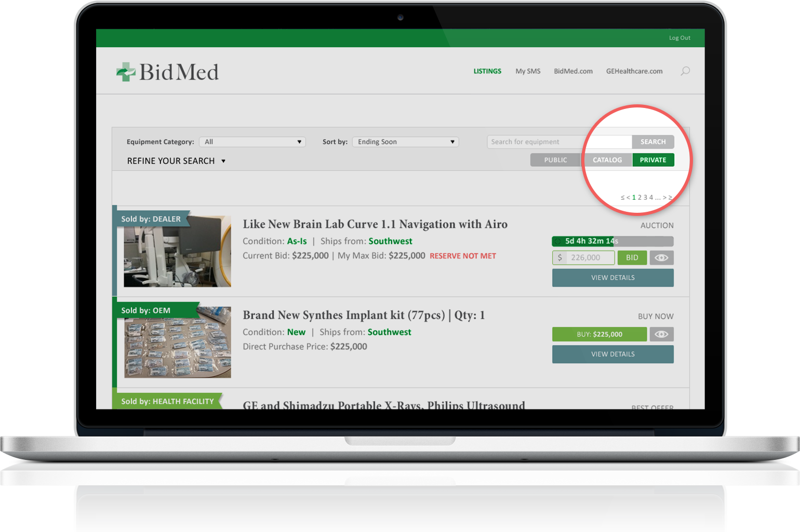
Task: Jump to last page in pagination
Action: [x=670, y=198]
